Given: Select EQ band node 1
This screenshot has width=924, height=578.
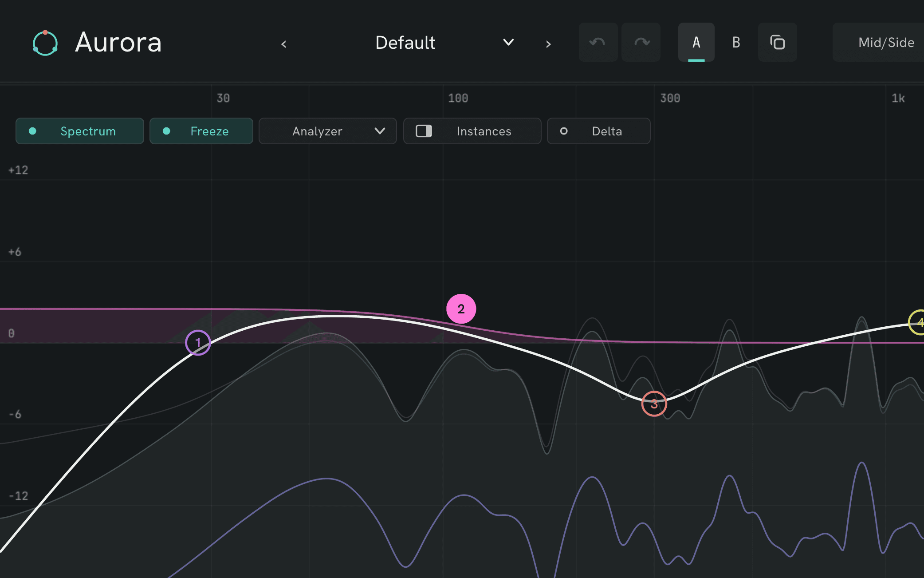Looking at the screenshot, I should pyautogui.click(x=198, y=343).
